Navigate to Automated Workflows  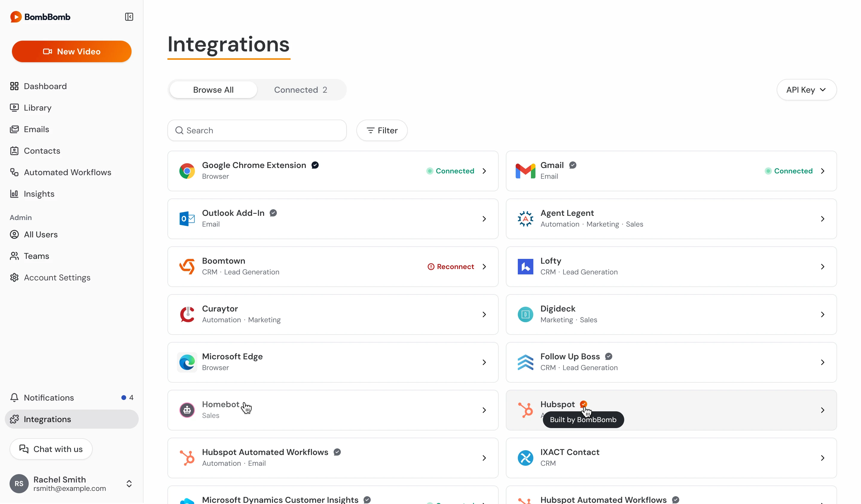click(72, 172)
